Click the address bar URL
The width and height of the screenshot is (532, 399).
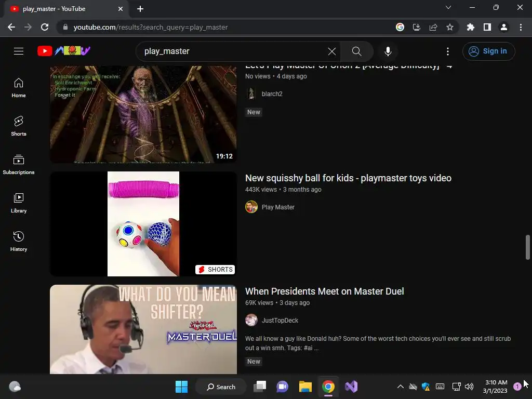point(150,27)
